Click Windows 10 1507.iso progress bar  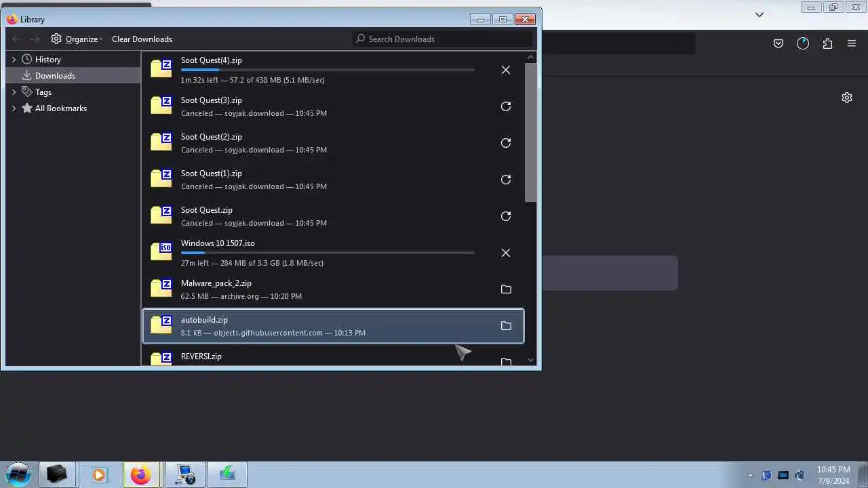[328, 253]
